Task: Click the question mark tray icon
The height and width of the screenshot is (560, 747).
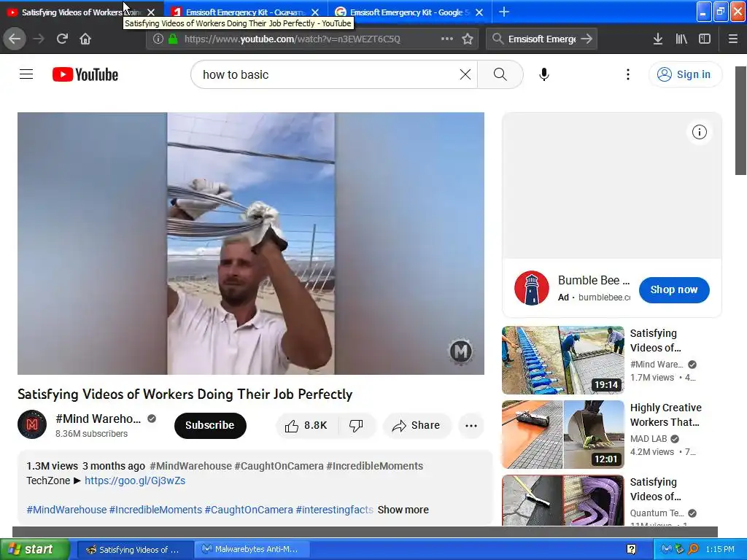Action: pyautogui.click(x=631, y=549)
